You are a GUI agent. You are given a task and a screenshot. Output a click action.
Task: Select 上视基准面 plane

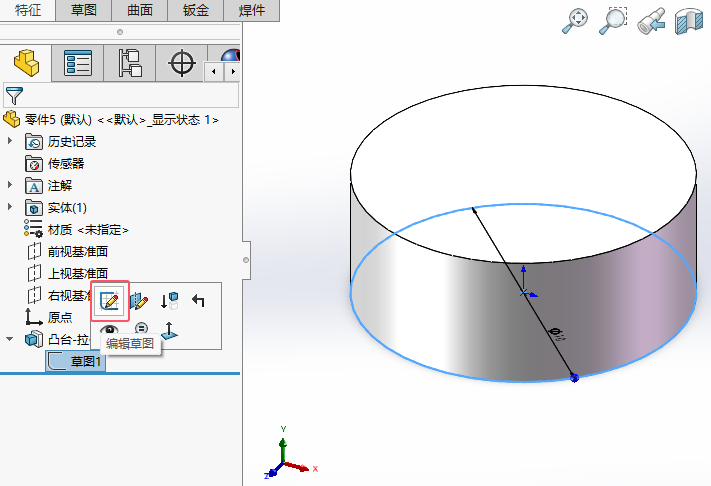pos(78,273)
